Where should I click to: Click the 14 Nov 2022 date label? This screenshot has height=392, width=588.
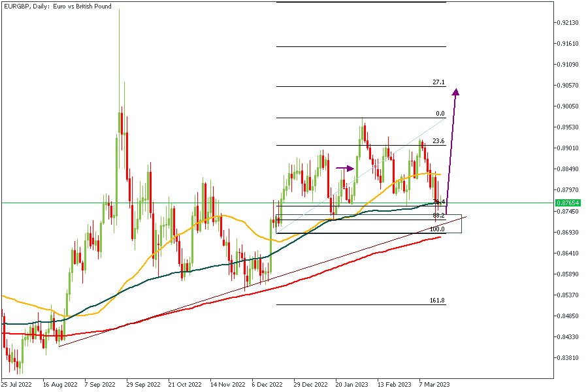point(227,385)
